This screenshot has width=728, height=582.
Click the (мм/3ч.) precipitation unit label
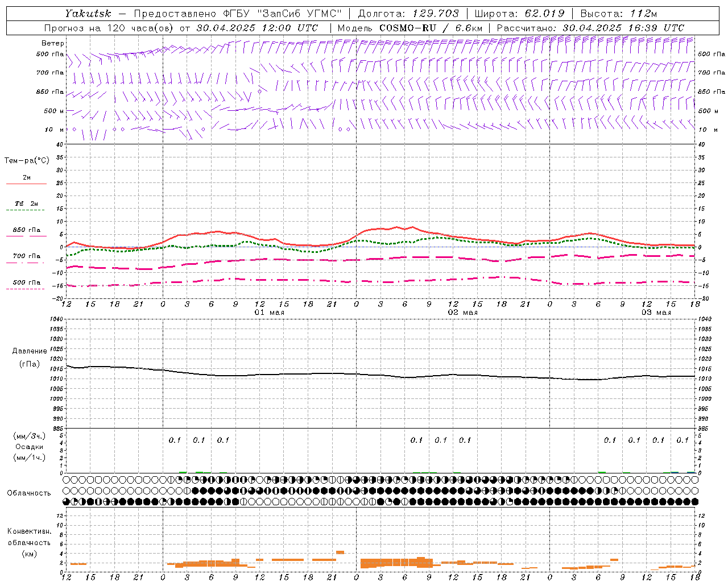tap(29, 436)
